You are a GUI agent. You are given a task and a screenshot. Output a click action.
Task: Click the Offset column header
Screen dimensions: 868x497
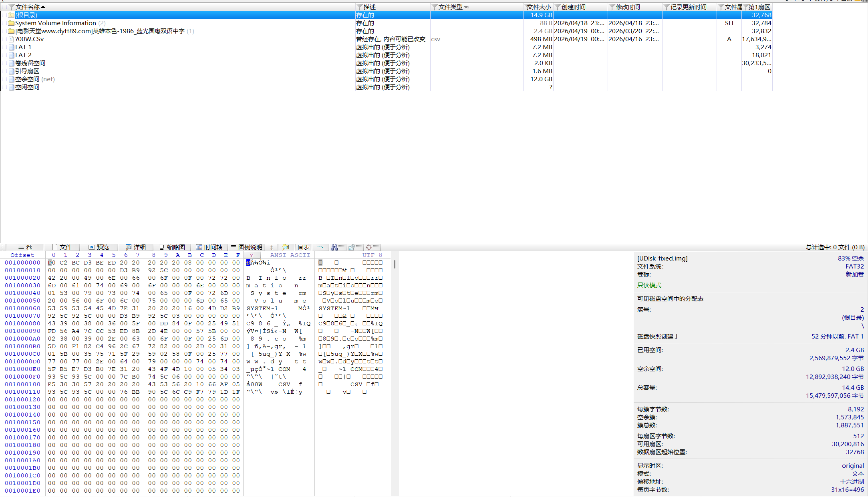[x=22, y=255]
